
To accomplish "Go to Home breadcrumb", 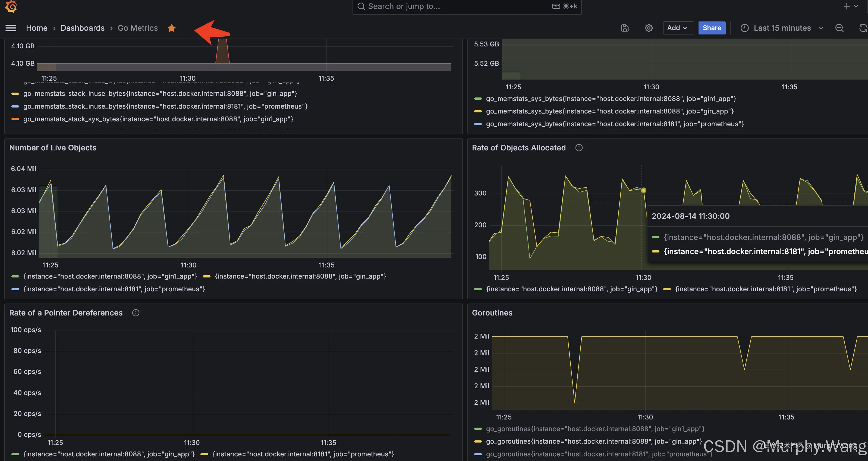I will [x=37, y=28].
